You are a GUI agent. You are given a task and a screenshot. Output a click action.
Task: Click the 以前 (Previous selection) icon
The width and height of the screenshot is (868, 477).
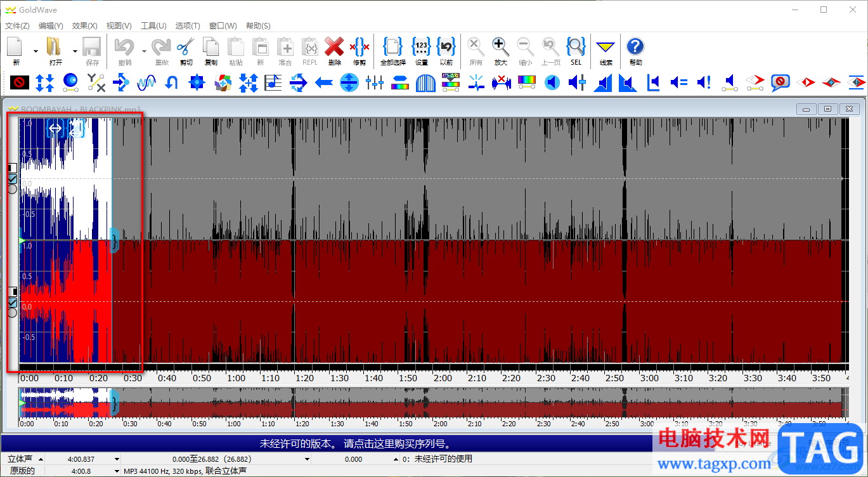point(446,47)
